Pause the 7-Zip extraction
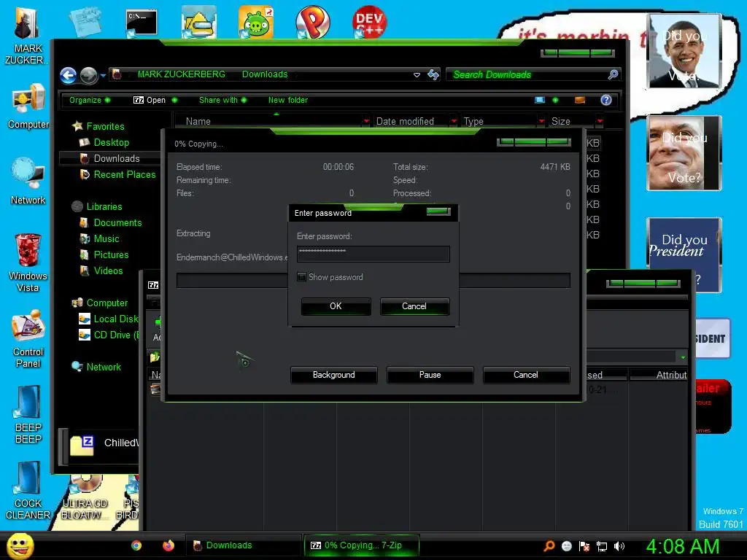747x560 pixels. (x=430, y=375)
